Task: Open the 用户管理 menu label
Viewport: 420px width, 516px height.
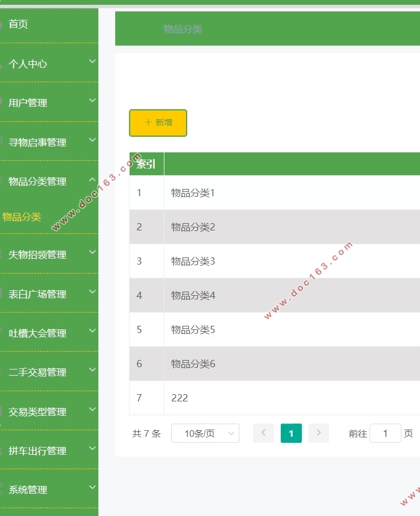Action: pyautogui.click(x=28, y=103)
